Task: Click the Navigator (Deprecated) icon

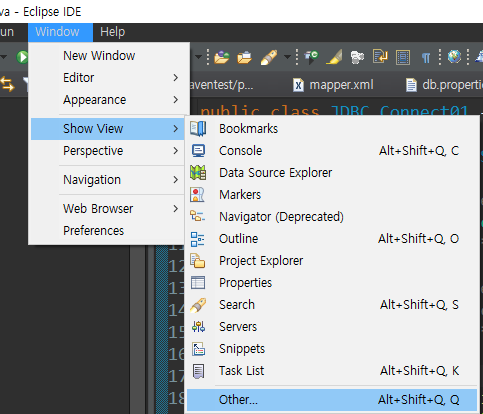Action: click(197, 216)
